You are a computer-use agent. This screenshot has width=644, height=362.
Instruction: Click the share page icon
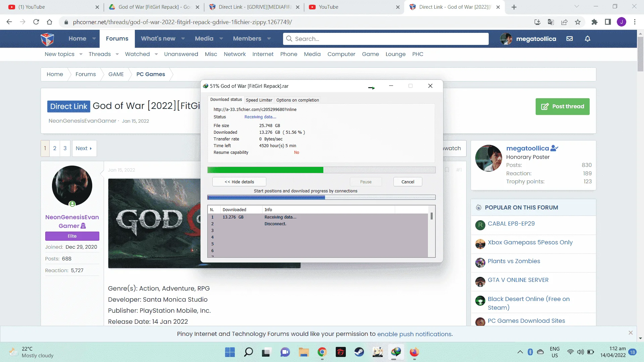click(564, 22)
